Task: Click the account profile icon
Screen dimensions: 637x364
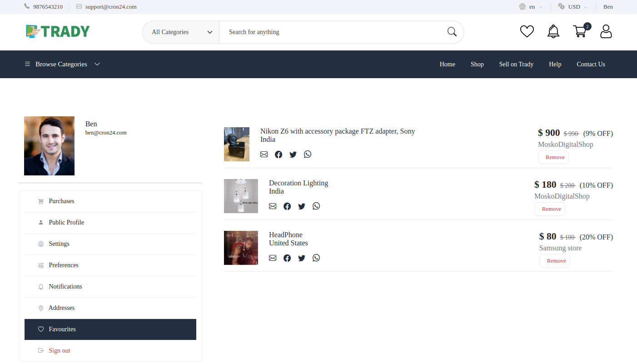Action: pos(606,31)
